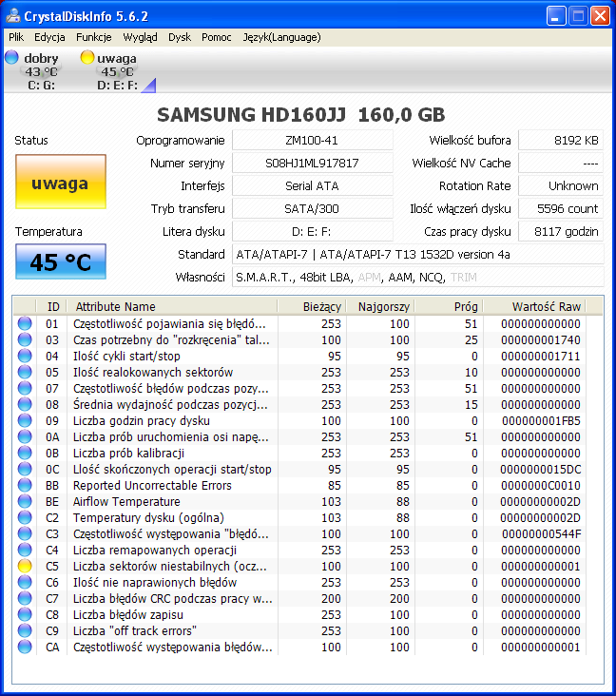Click the 8117 godzin power-on hours value

tap(561, 231)
